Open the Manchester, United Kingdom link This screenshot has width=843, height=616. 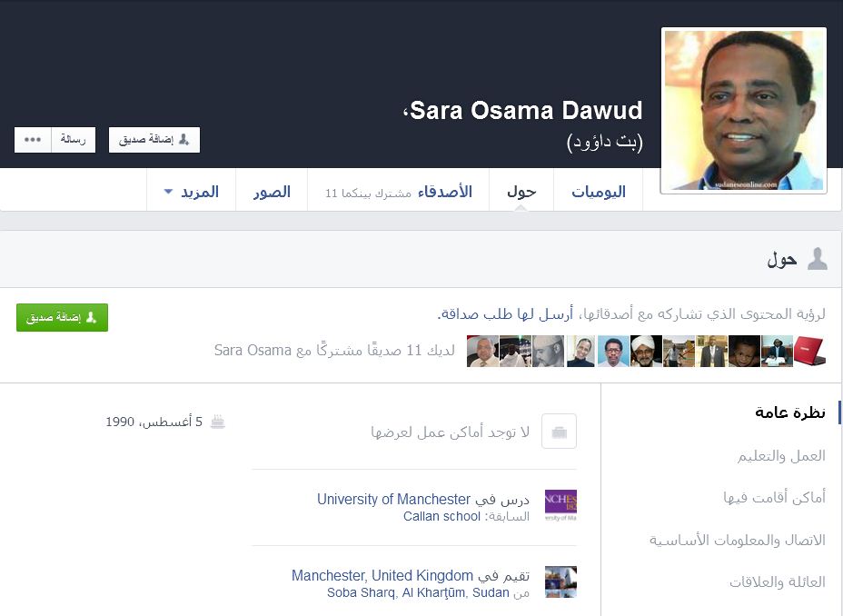(382, 575)
